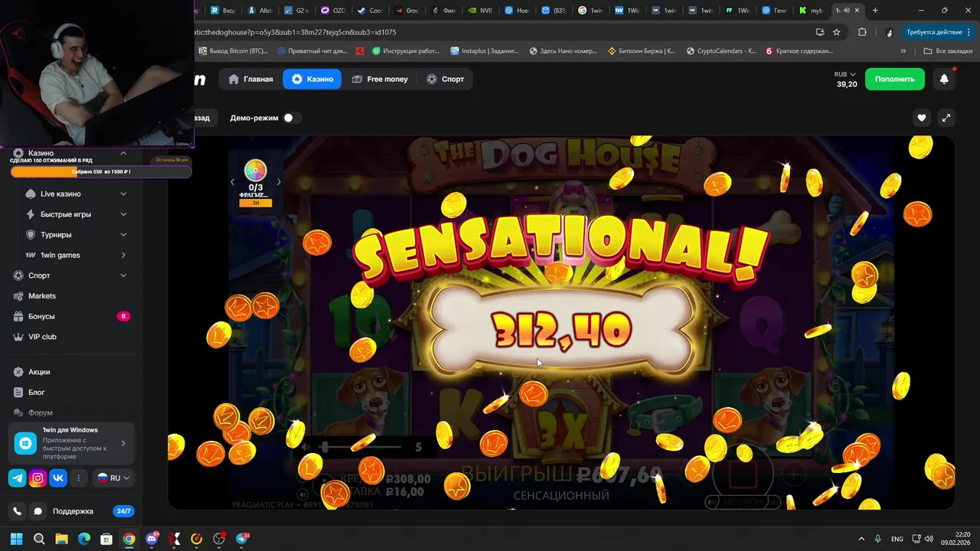Screen dimensions: 980x551
Task: Open the Вывод Bitcoin (BTC) bookmark
Action: pyautogui.click(x=233, y=51)
